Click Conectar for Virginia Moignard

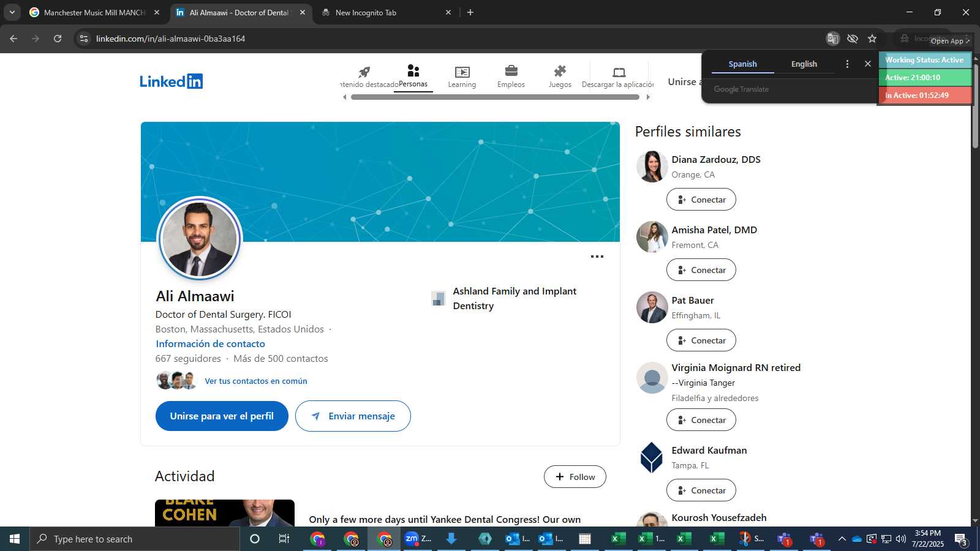(701, 420)
